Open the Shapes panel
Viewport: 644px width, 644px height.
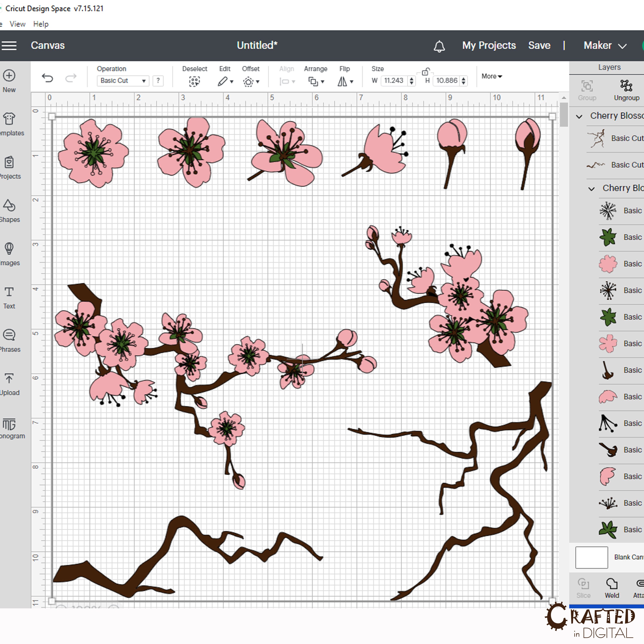tap(9, 210)
